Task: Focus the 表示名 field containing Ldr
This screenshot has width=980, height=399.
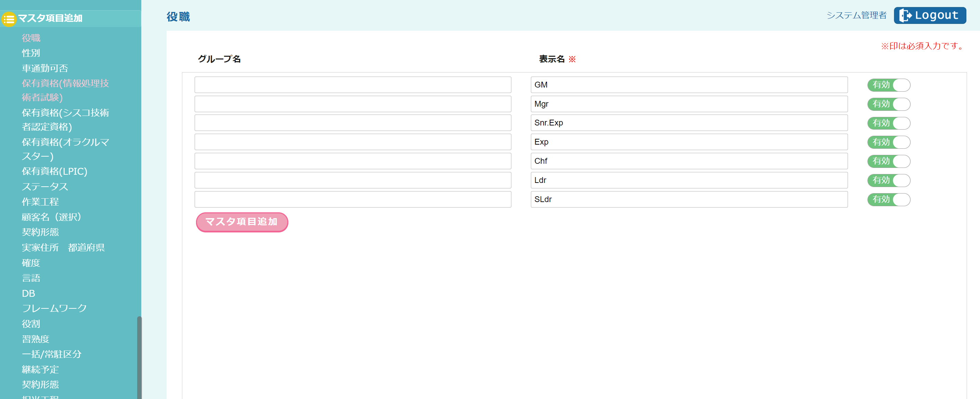Action: point(689,180)
